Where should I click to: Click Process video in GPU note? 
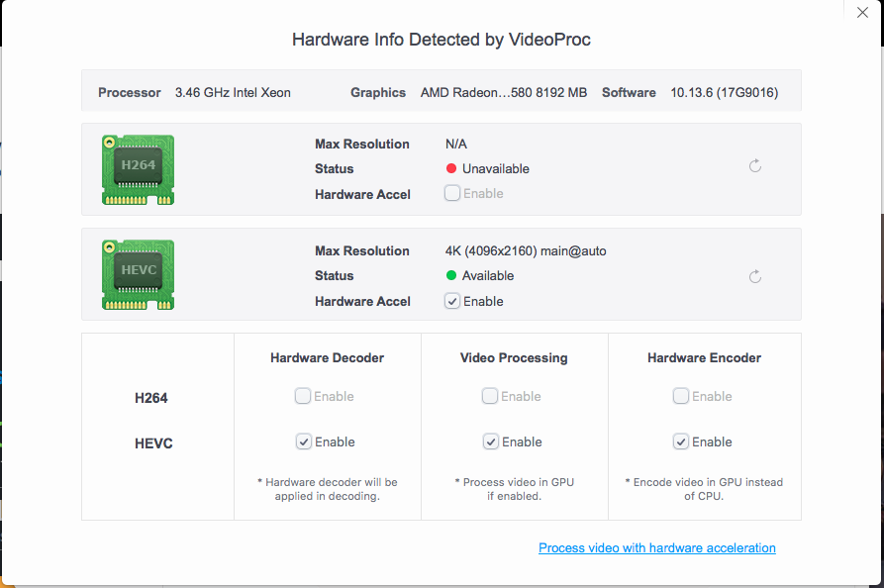point(514,489)
